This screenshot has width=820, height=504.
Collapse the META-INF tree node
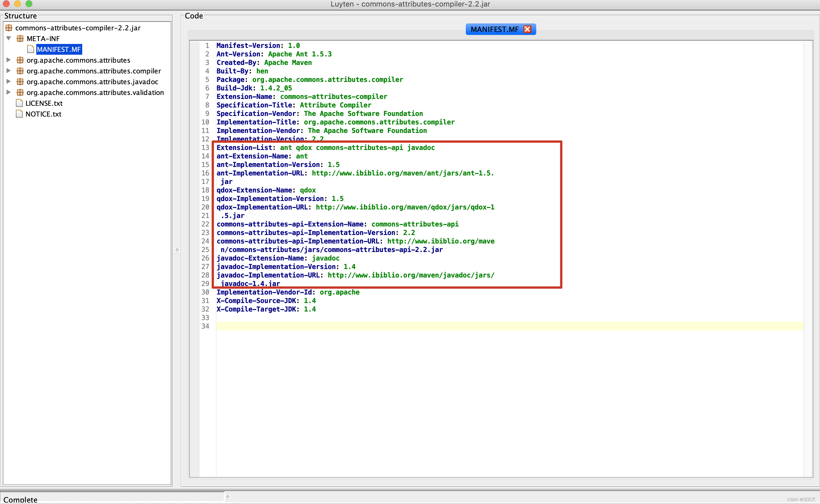coord(9,38)
